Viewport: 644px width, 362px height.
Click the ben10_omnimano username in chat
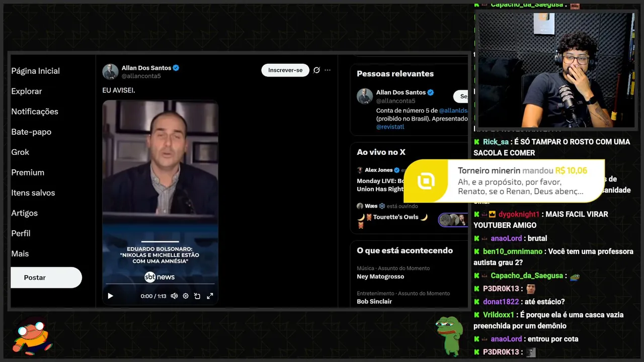[x=513, y=251]
